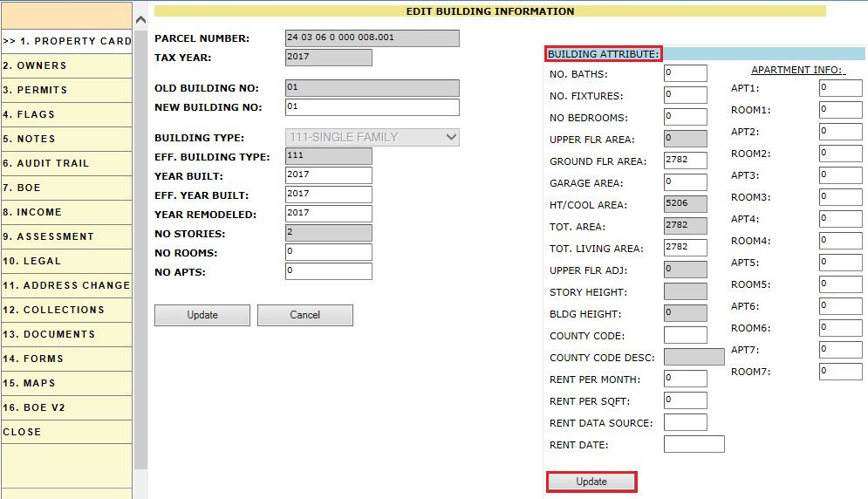
Task: Click the left Update button beside Cancel
Action: (x=202, y=315)
